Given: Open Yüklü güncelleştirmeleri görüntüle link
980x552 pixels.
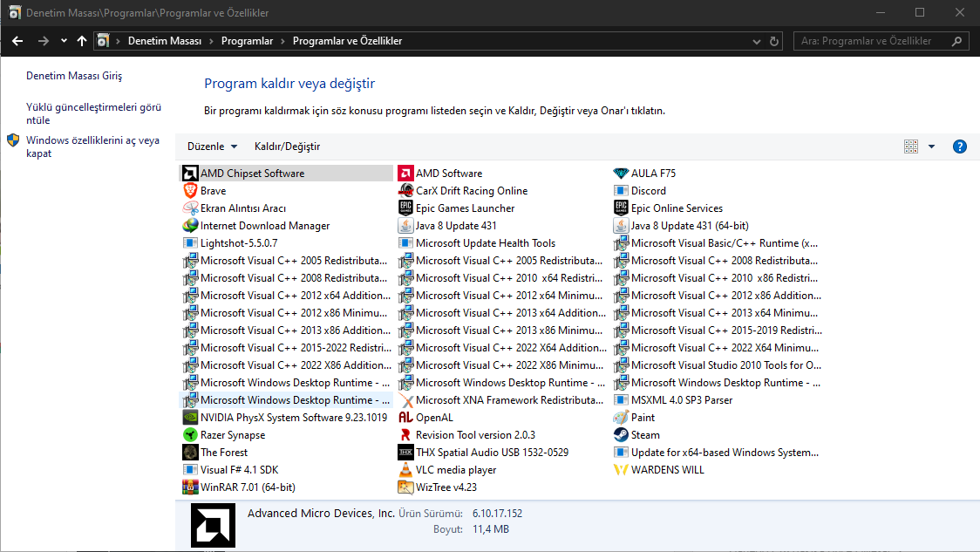Looking at the screenshot, I should point(94,113).
